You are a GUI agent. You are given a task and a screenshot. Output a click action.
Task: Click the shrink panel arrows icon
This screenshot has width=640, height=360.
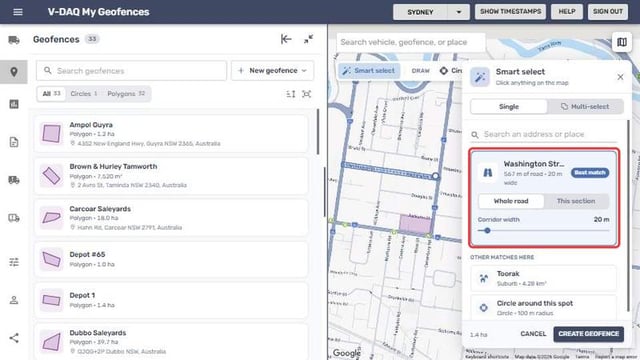tap(309, 39)
